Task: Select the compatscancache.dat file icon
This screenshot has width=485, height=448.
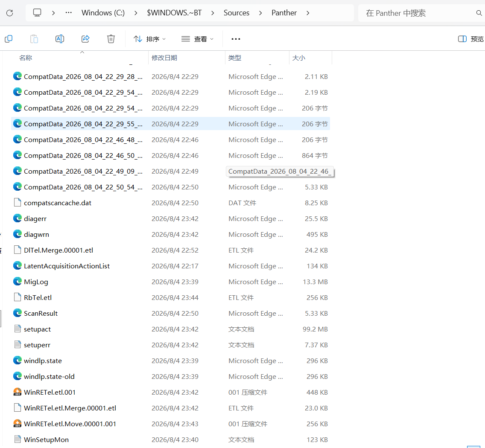Action: click(x=18, y=203)
